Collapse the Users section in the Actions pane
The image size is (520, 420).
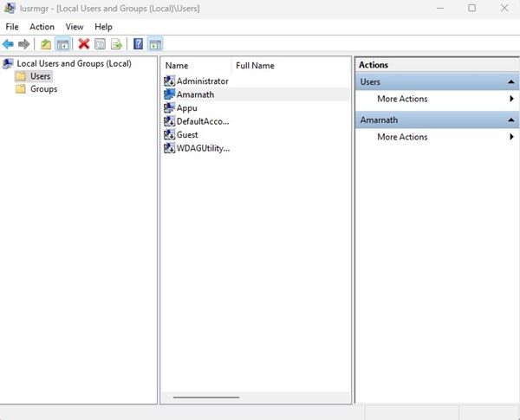[x=511, y=81]
